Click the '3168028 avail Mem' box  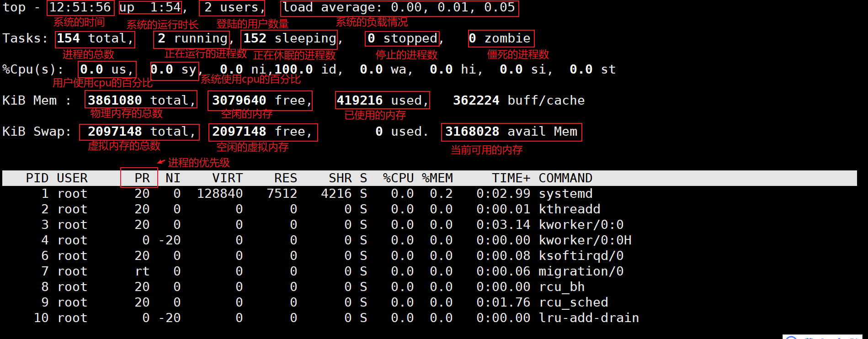511,132
